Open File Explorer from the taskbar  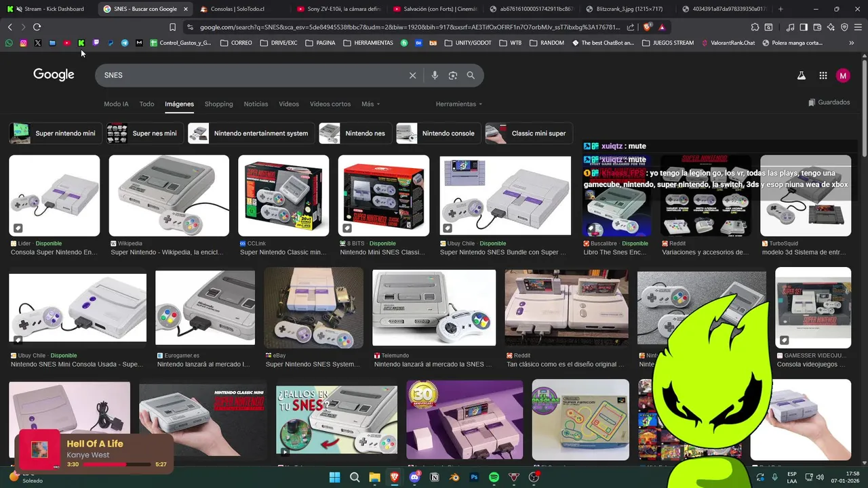click(374, 477)
